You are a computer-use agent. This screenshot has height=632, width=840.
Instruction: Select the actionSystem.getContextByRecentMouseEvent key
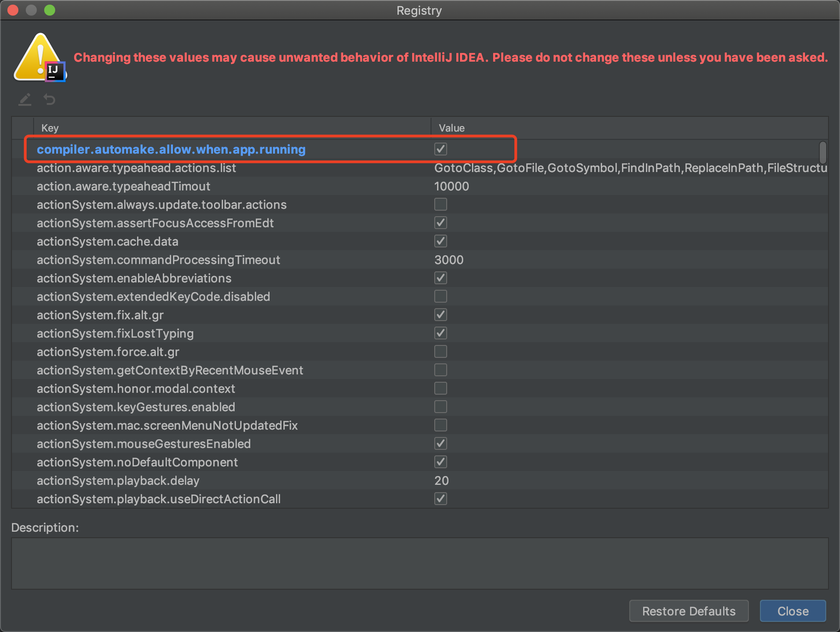point(170,370)
